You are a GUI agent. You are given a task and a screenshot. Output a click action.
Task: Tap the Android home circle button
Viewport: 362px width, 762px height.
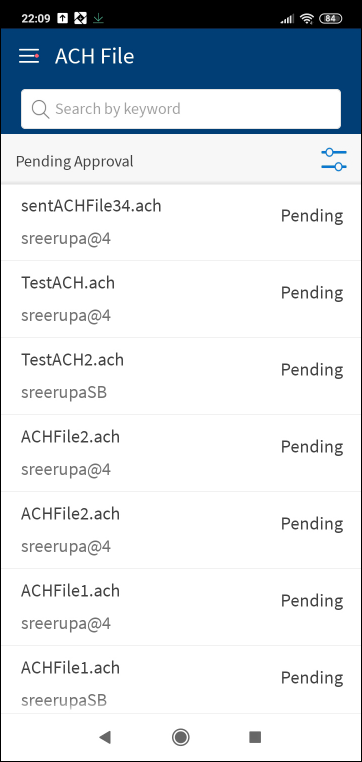(181, 737)
